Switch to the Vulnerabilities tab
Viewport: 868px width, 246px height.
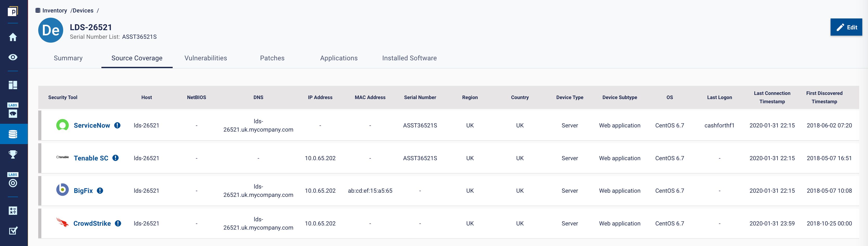tap(205, 58)
